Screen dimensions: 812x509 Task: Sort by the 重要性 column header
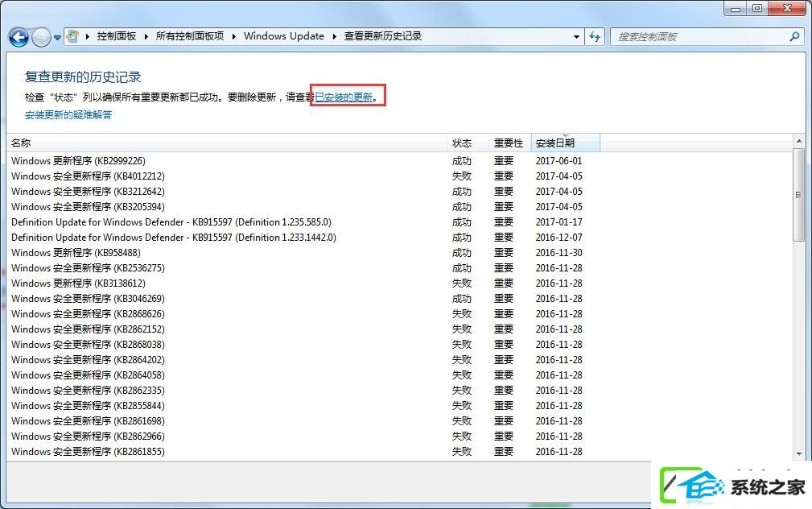coord(510,143)
